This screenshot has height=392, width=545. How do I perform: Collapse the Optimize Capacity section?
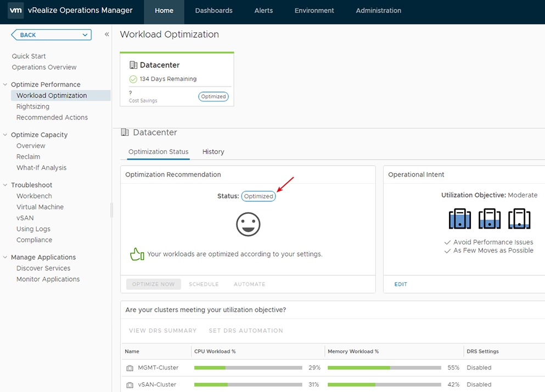coord(5,135)
